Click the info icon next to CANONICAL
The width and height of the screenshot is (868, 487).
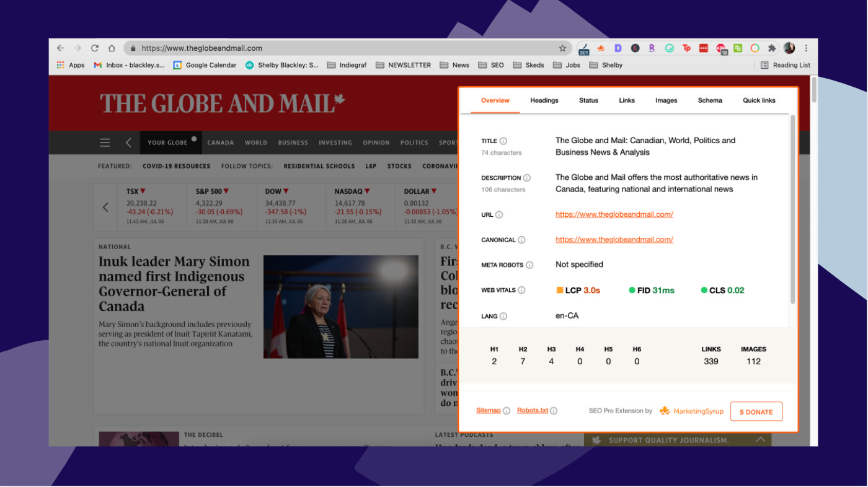[521, 240]
